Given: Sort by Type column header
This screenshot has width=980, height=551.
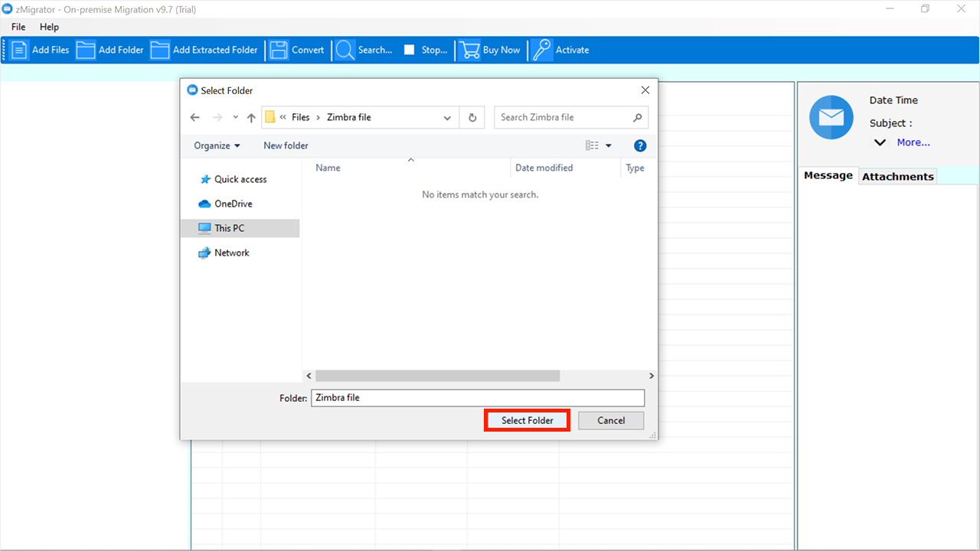Looking at the screenshot, I should pos(635,168).
